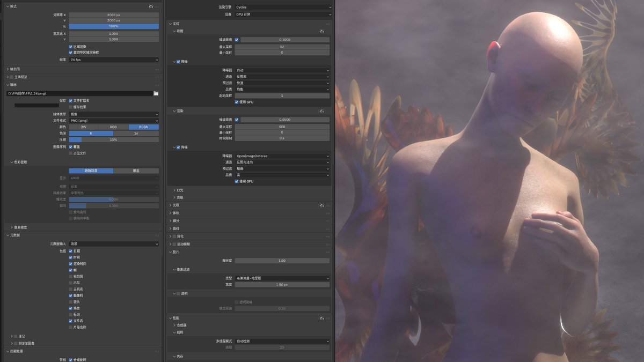
Task: Enable the 透明 film checkbox
Action: coord(179,294)
